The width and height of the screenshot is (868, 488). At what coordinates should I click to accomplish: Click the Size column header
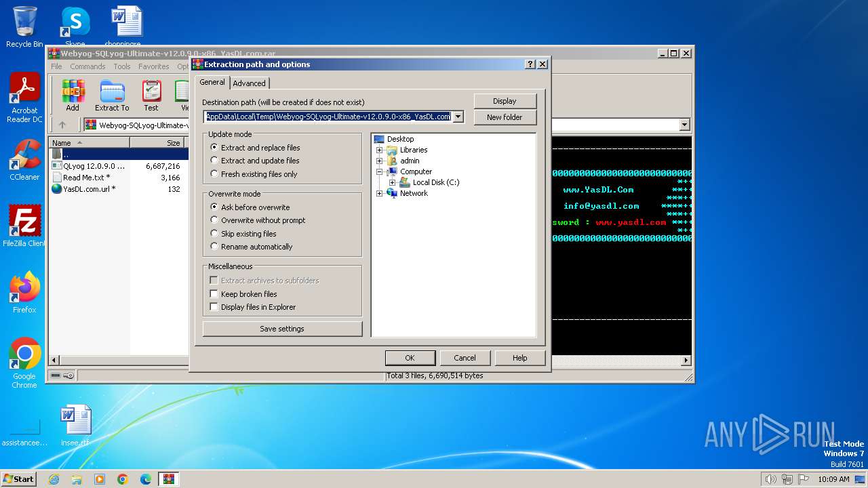pyautogui.click(x=158, y=143)
